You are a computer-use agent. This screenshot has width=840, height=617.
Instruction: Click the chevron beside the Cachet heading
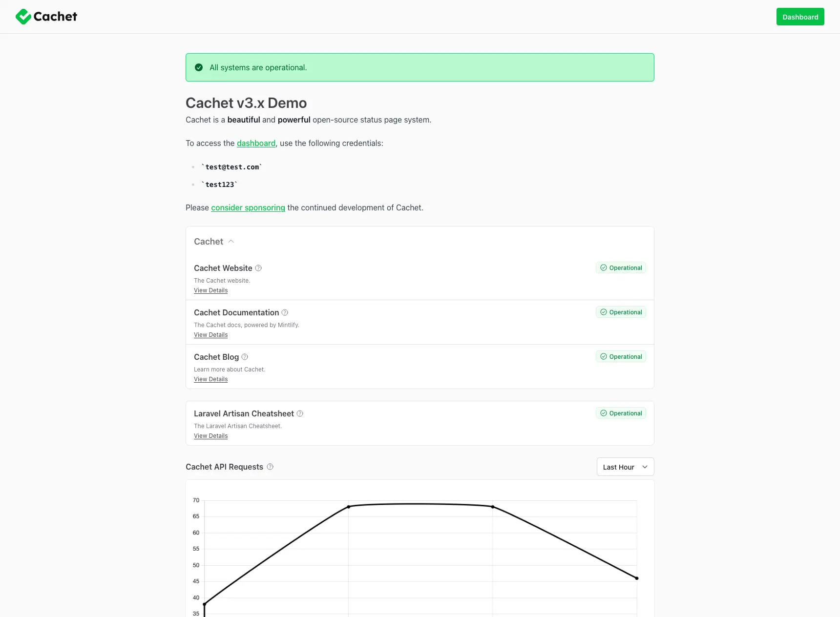tap(231, 241)
